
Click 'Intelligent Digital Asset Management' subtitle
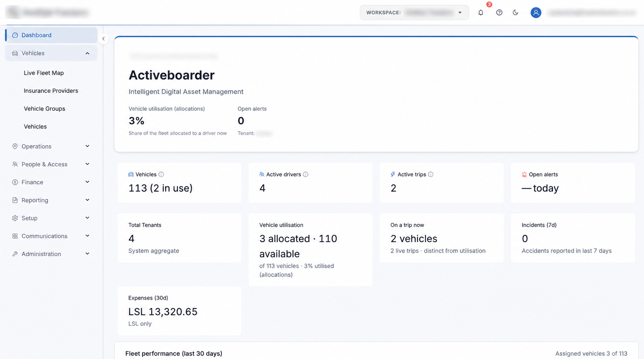point(186,92)
